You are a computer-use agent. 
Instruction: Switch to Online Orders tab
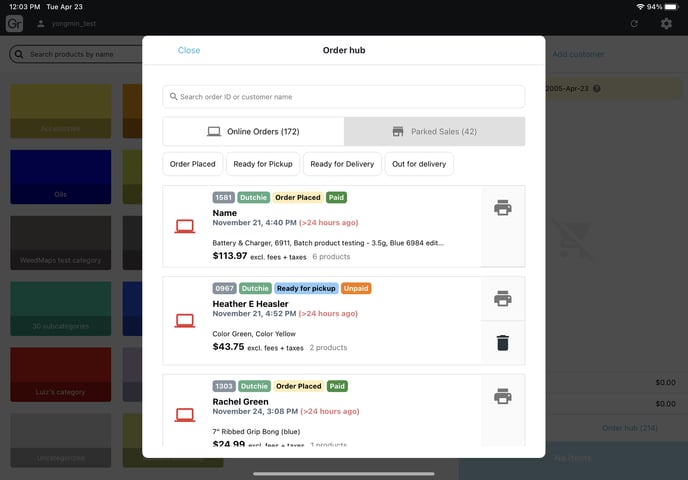[253, 131]
